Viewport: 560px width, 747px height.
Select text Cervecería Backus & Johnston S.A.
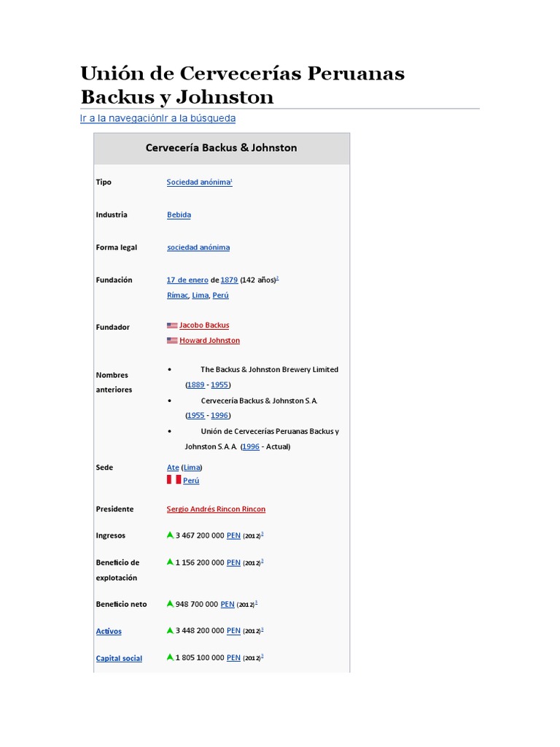click(x=259, y=401)
